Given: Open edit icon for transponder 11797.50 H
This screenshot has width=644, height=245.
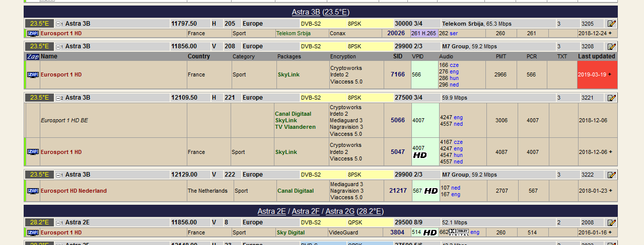Looking at the screenshot, I should click(x=612, y=24).
